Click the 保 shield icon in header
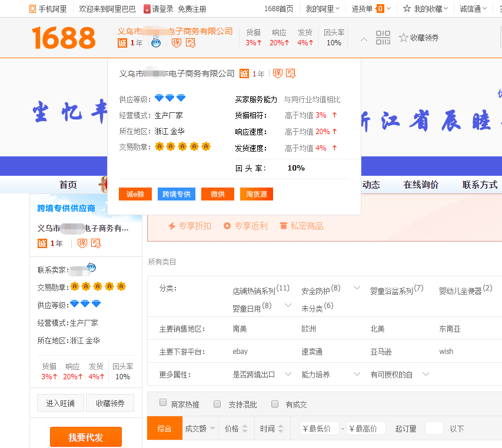Screen dimensions: 502x448 (x=177, y=42)
